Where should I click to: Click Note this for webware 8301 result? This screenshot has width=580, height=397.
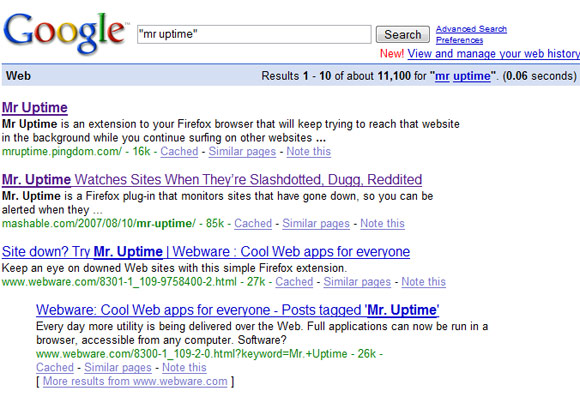pos(424,282)
